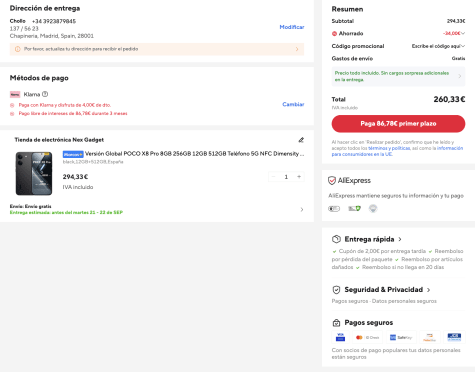Click the Gastos de envío Gratis value
The width and height of the screenshot is (475, 372).
point(458,59)
